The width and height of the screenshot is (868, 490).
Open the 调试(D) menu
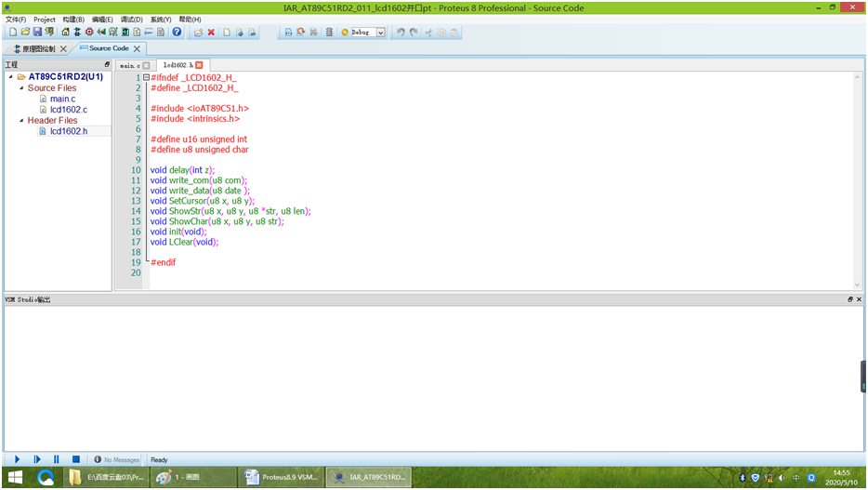[x=132, y=20]
